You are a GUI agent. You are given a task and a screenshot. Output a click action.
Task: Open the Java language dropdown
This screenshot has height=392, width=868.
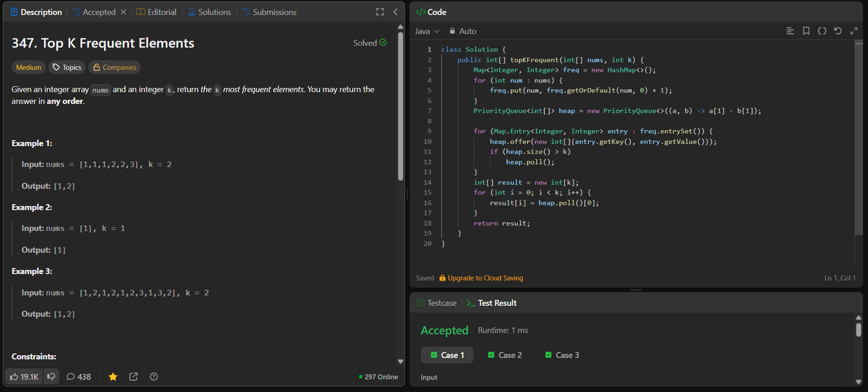click(x=427, y=31)
